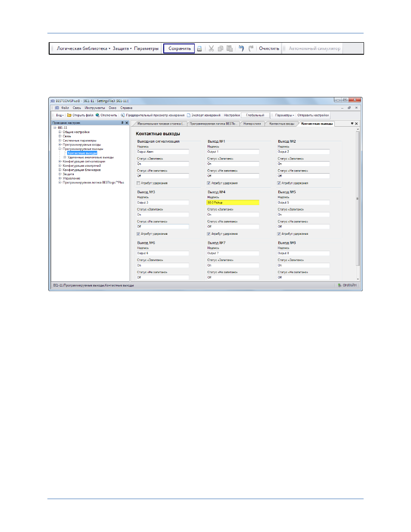This screenshot has width=411, height=532.
Task: Select the Конфигурация измерений tree item
Action: pyautogui.click(x=81, y=166)
